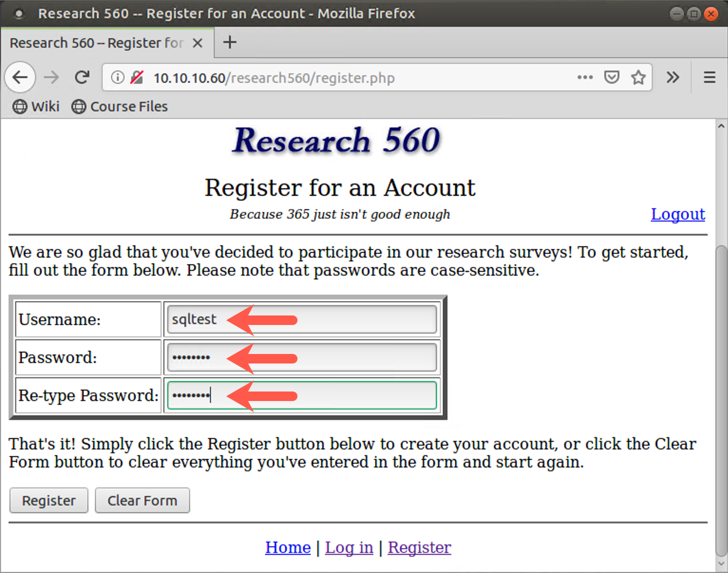This screenshot has width=728, height=573.
Task: Open the Wiki bookmark
Action: tap(36, 106)
